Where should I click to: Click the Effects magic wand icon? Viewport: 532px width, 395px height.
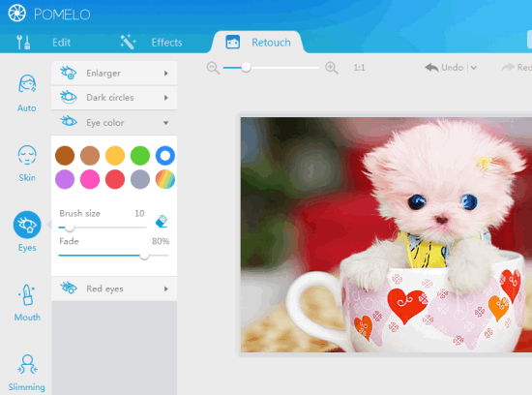[x=128, y=43]
